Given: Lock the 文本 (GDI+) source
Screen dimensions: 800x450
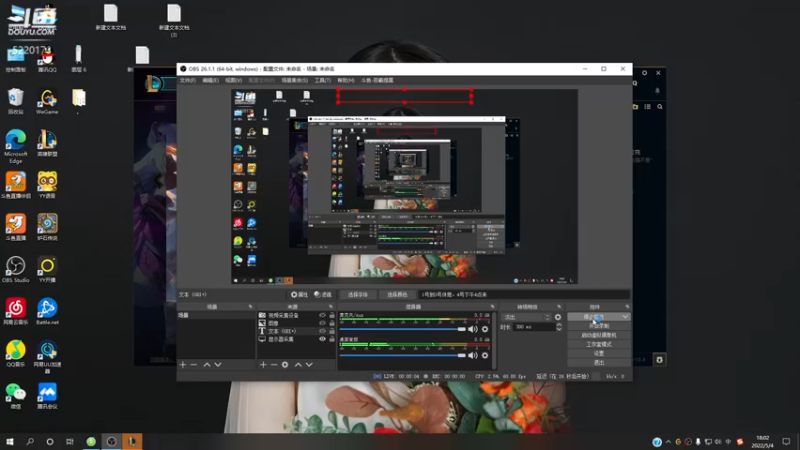Looking at the screenshot, I should coord(332,331).
